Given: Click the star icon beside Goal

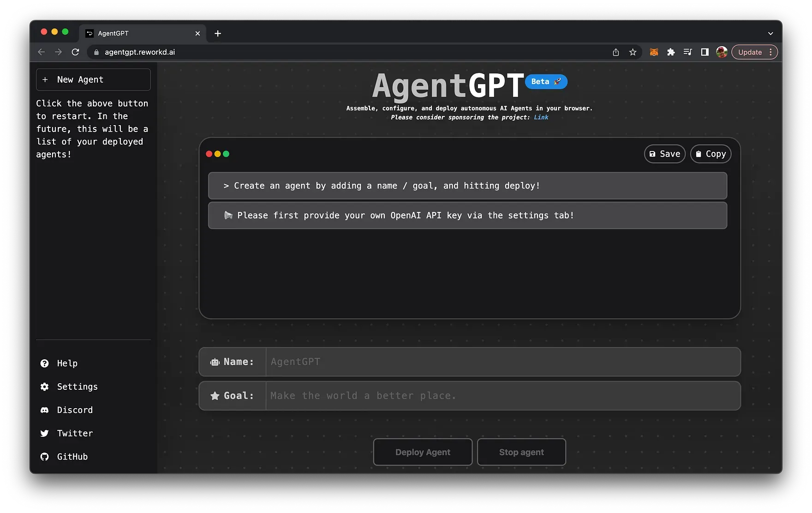Looking at the screenshot, I should pos(215,396).
